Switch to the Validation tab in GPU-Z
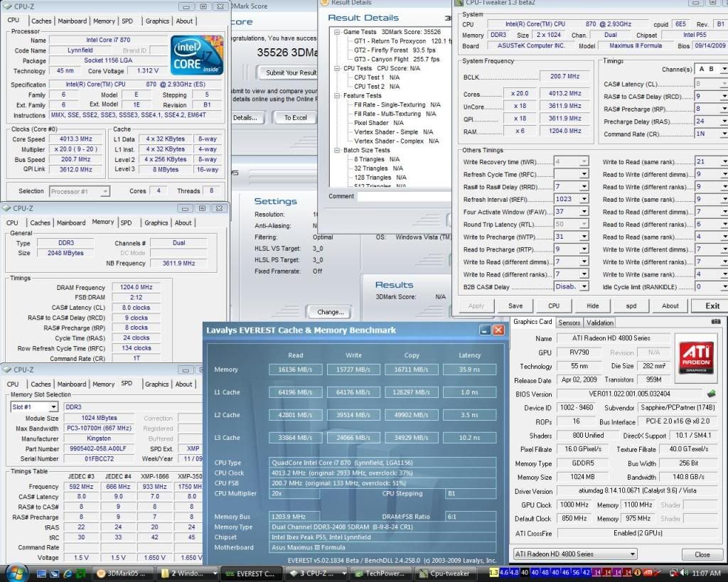 (x=600, y=323)
